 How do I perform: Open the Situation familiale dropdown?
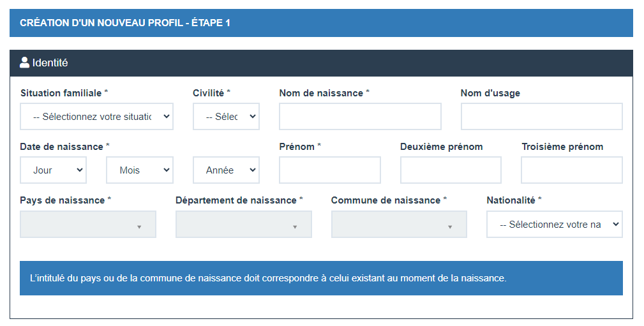point(96,117)
